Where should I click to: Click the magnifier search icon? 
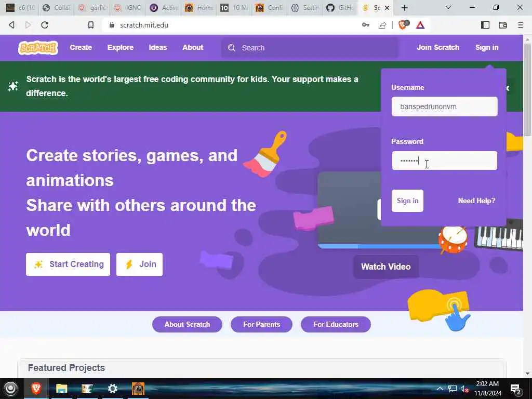pos(231,48)
